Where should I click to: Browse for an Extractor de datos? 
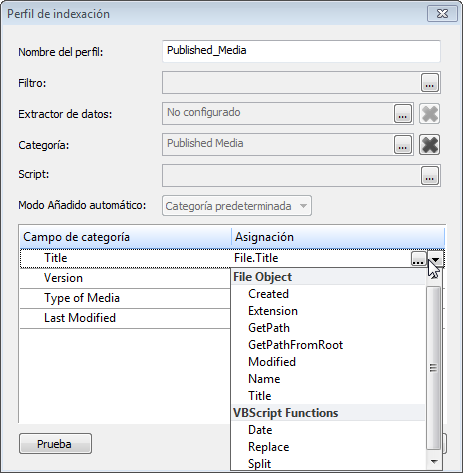[x=403, y=114]
